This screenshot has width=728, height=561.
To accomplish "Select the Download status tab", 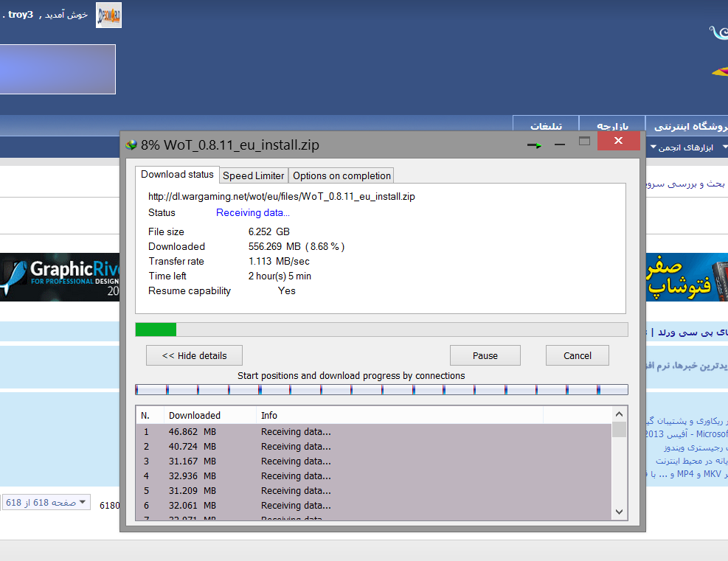I will (x=177, y=175).
